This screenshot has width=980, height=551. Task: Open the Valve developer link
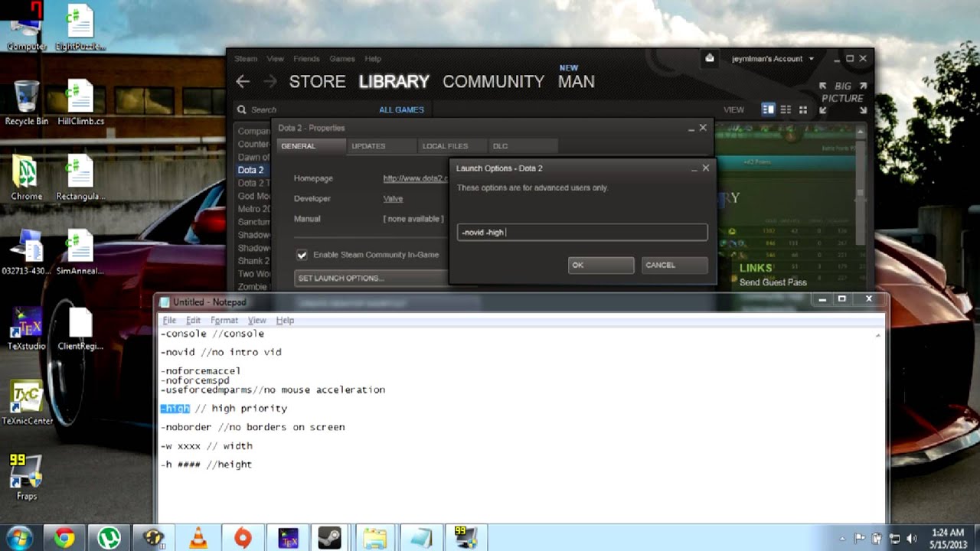coord(393,198)
